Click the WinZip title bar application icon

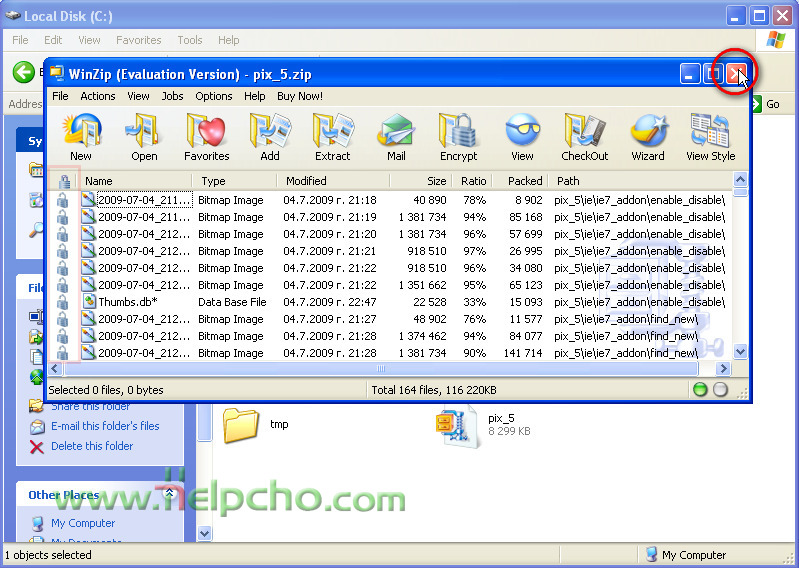pyautogui.click(x=57, y=74)
